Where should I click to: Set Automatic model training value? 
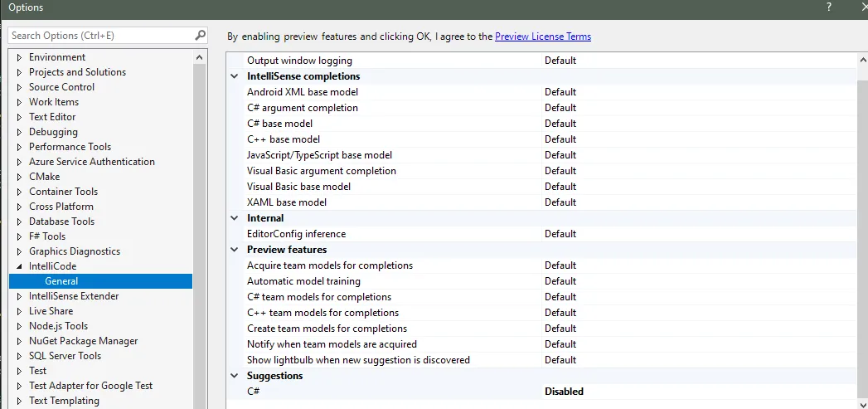(x=560, y=281)
